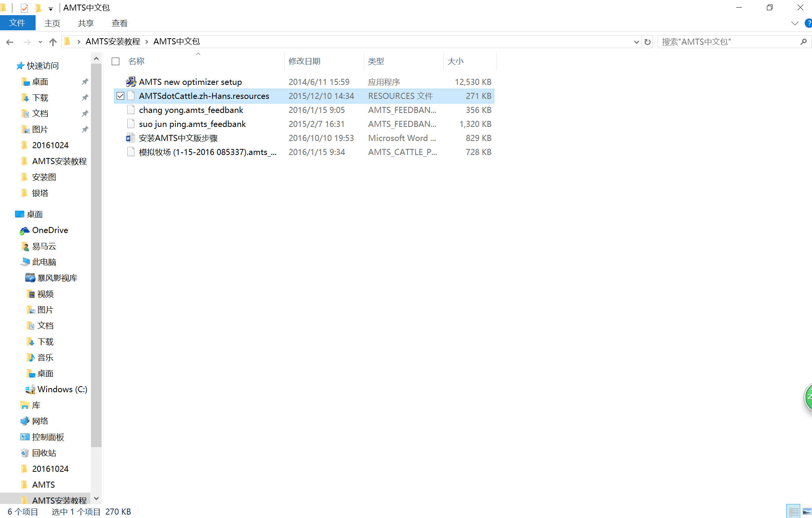Click the file icon of chang yong.amts_feedbank

(x=131, y=110)
